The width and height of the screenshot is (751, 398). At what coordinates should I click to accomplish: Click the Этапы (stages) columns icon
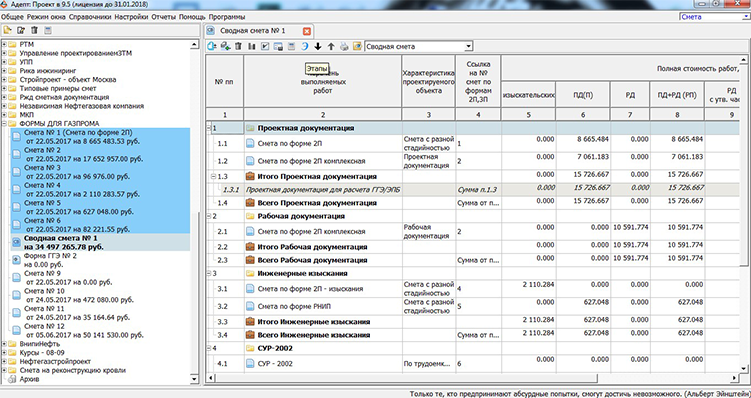[251, 46]
